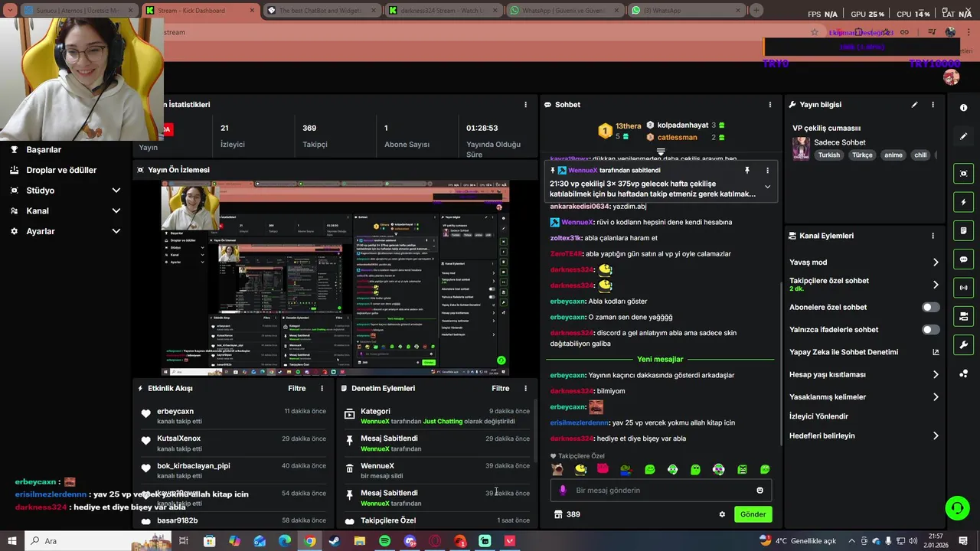Click the stream preview video thumbnail
980x551 pixels.
tap(335, 278)
